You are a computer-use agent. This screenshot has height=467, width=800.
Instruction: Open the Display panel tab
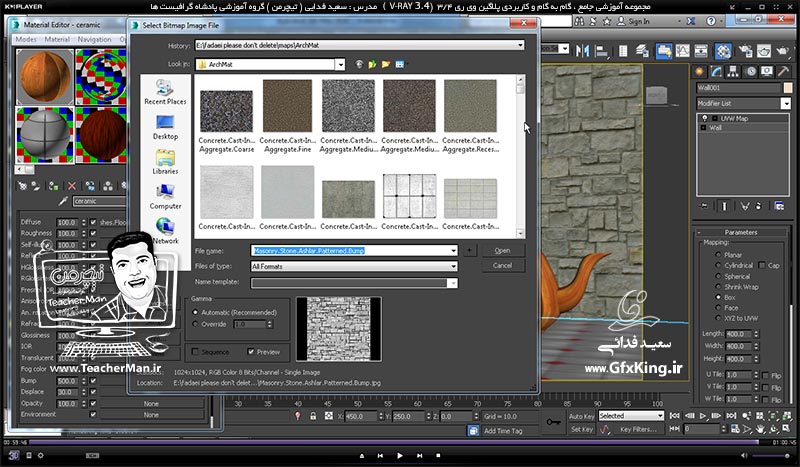pyautogui.click(x=767, y=71)
